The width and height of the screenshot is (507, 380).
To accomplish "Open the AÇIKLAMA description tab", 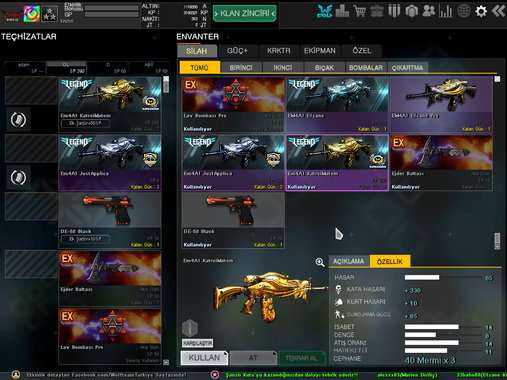I will click(349, 261).
